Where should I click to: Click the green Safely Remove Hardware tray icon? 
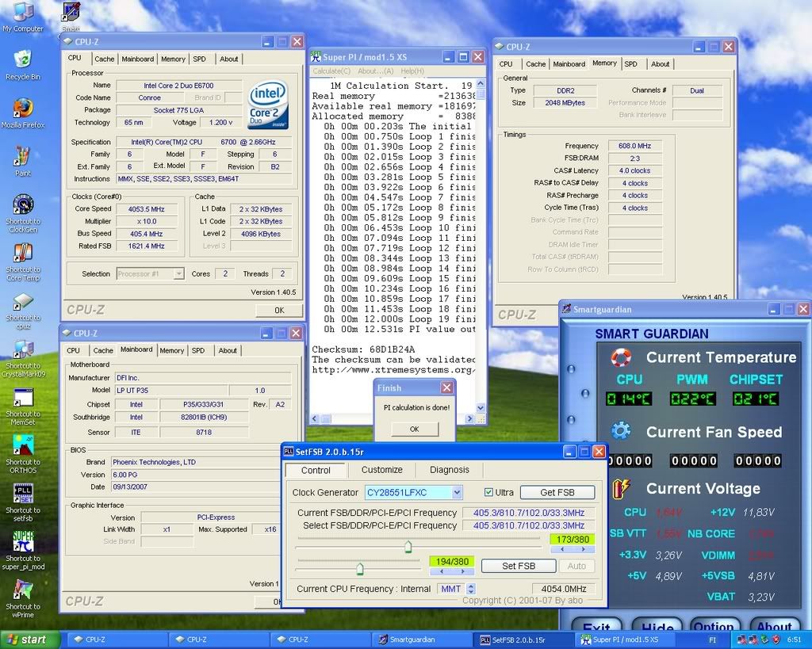coord(764,640)
